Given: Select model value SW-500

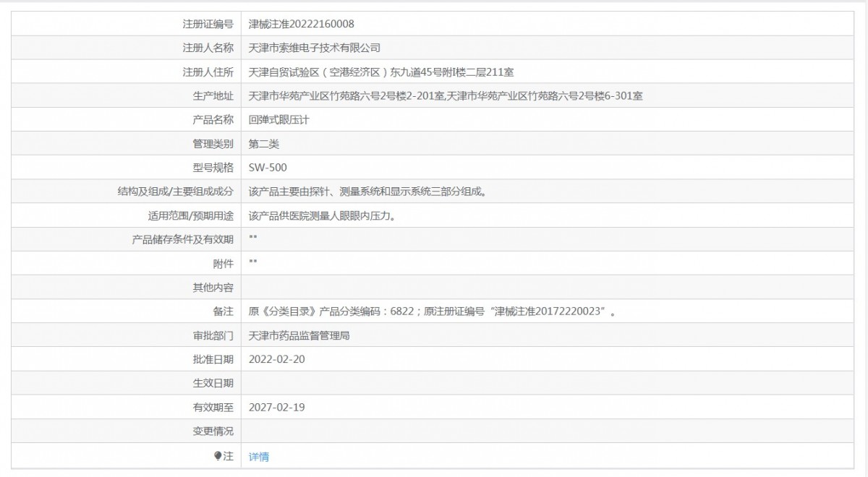Looking at the screenshot, I should 268,168.
